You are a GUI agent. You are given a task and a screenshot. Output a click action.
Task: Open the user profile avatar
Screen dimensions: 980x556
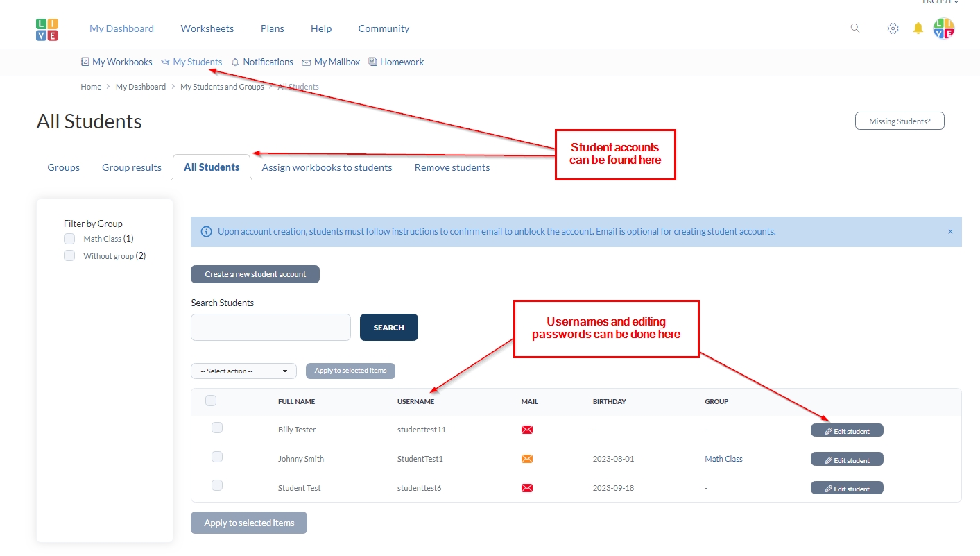tap(944, 28)
